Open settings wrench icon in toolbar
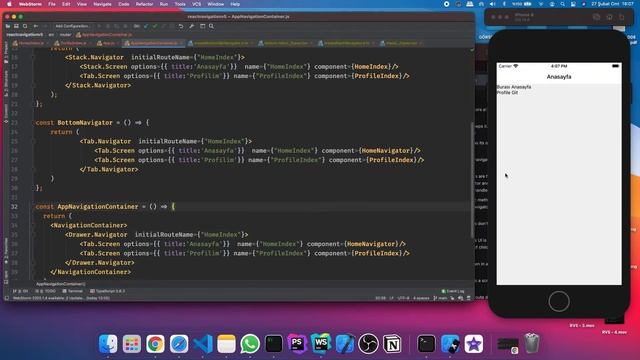 191,26
